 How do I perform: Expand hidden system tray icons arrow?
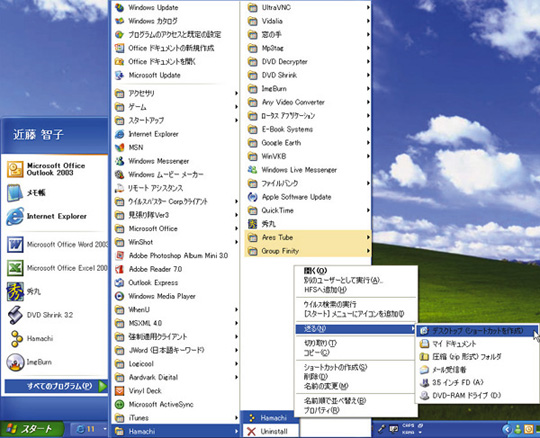coord(507,429)
